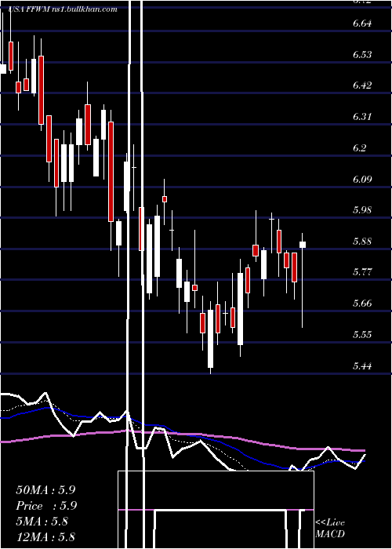Click the 'USA FFWM ns1.bullkhan.com' chart title
392x549 pixels.
tap(62, 9)
